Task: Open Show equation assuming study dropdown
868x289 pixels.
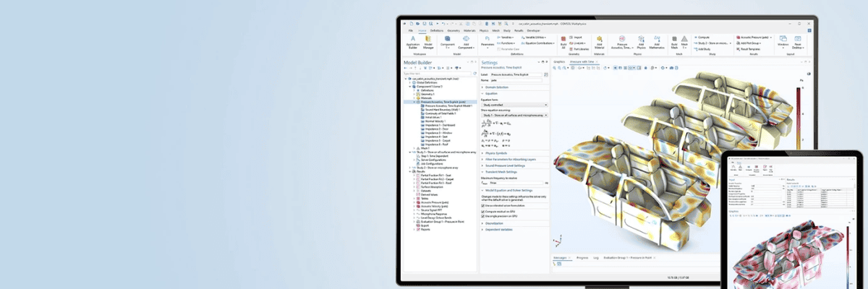Action: point(515,114)
